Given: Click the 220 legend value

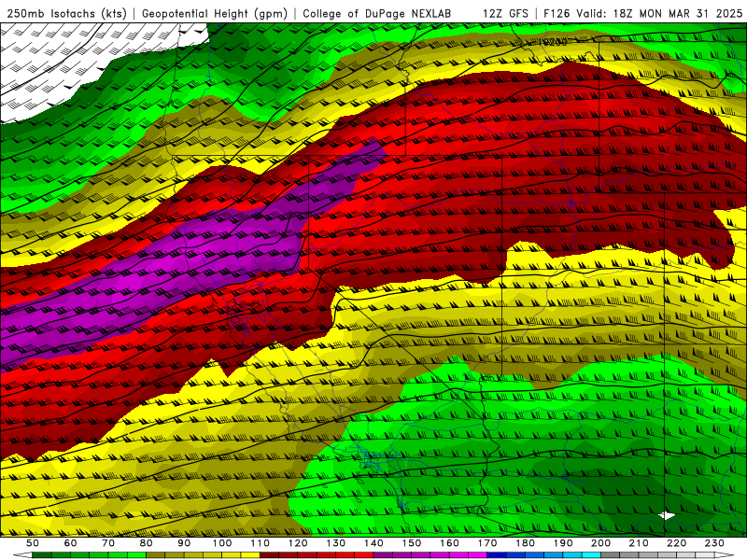Looking at the screenshot, I should tap(676, 543).
